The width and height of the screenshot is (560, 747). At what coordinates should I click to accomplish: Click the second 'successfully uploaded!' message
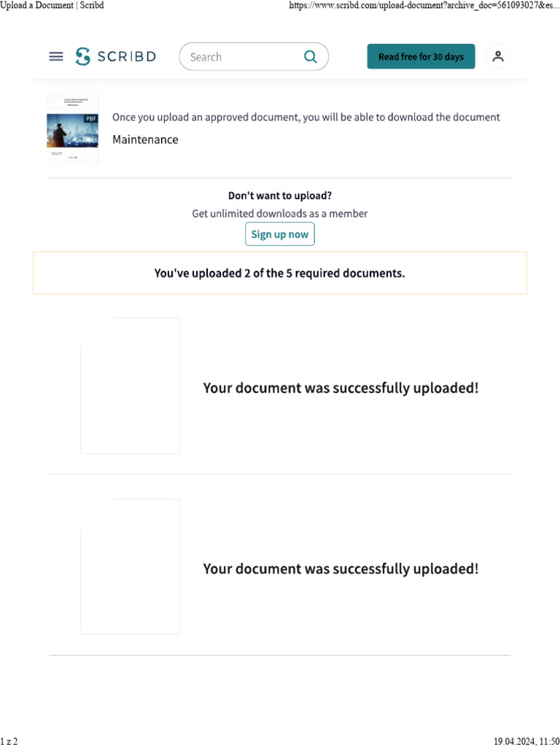click(341, 569)
